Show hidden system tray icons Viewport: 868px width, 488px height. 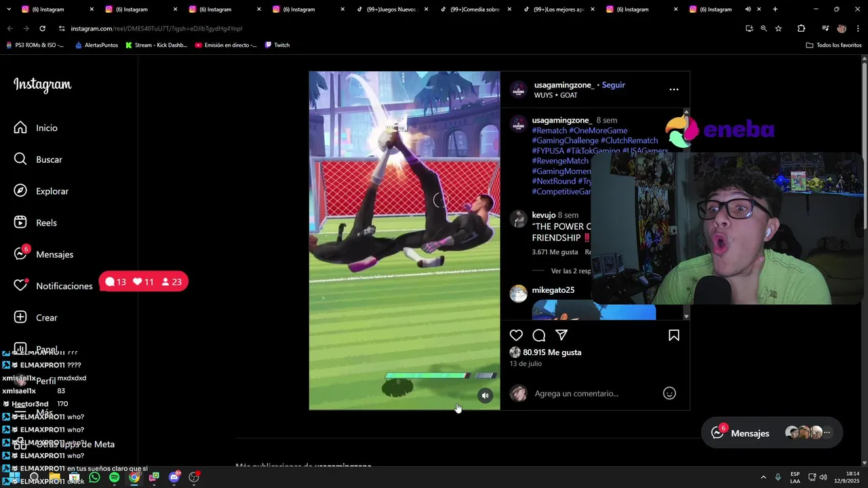tap(763, 477)
